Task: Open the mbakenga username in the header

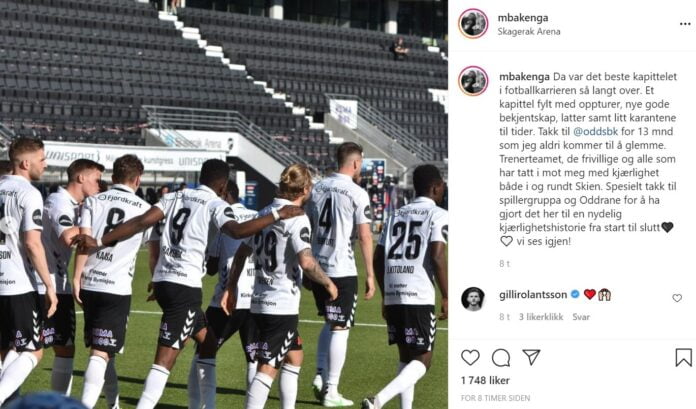Action: [x=523, y=18]
